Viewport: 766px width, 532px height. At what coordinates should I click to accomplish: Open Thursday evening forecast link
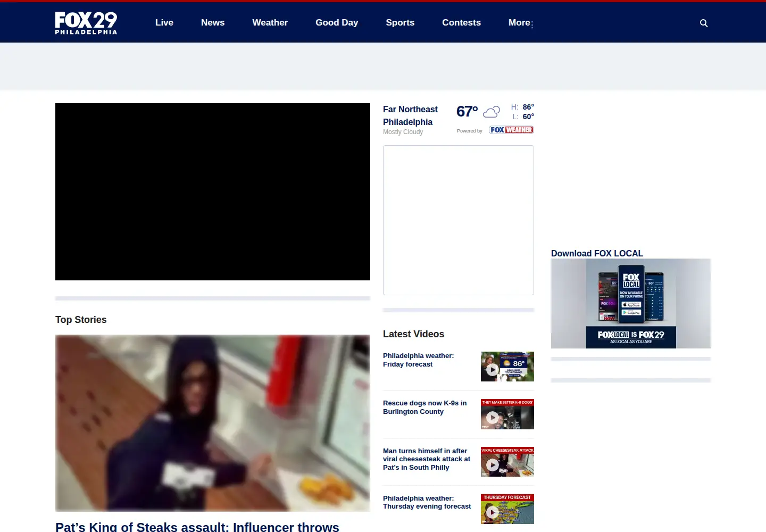pyautogui.click(x=427, y=502)
